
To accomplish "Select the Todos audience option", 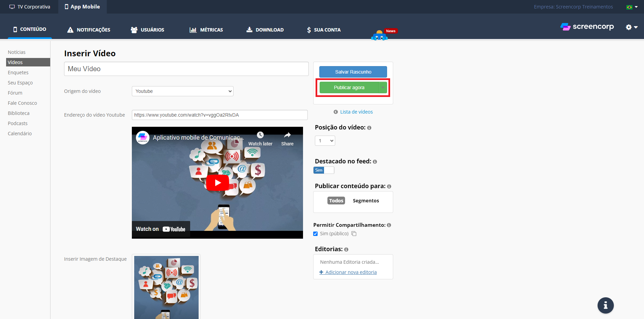I will click(336, 201).
